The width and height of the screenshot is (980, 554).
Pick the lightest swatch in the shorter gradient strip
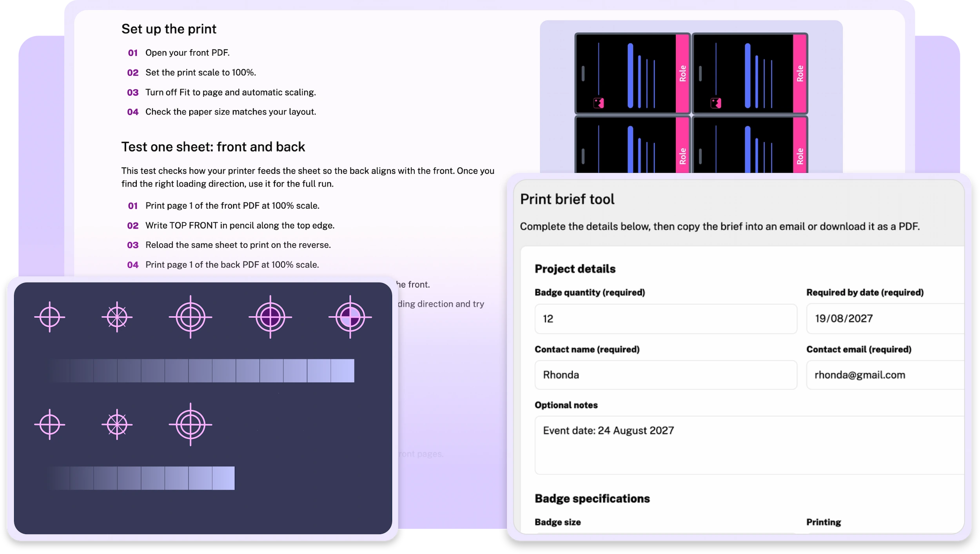(223, 478)
